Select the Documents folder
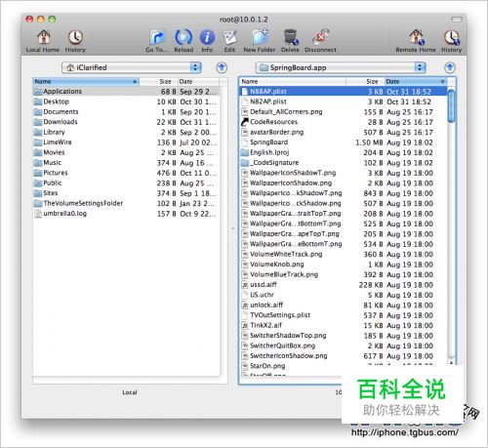This screenshot has width=488, height=448. (126, 112)
